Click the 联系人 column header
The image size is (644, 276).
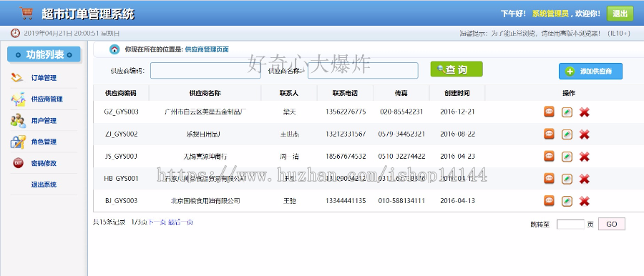289,93
